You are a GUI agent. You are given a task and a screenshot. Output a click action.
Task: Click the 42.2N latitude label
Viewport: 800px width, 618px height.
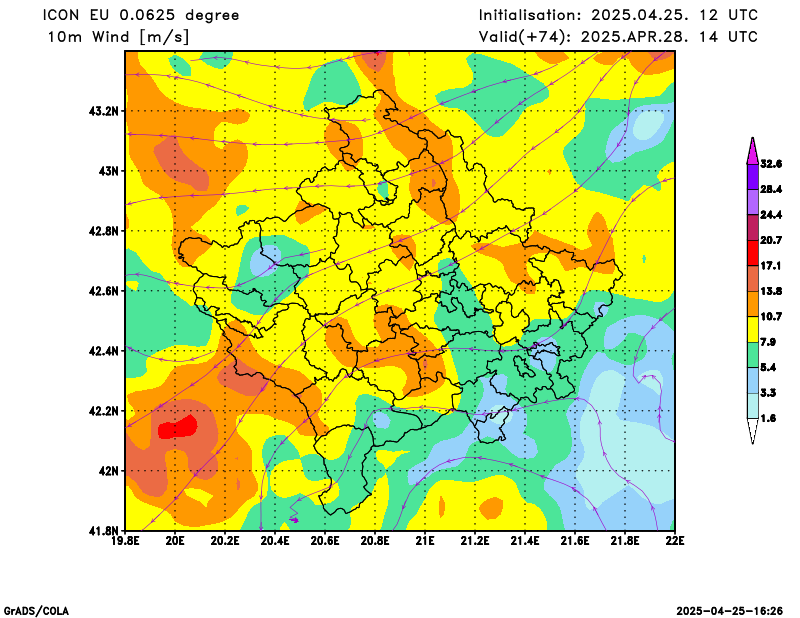point(104,411)
